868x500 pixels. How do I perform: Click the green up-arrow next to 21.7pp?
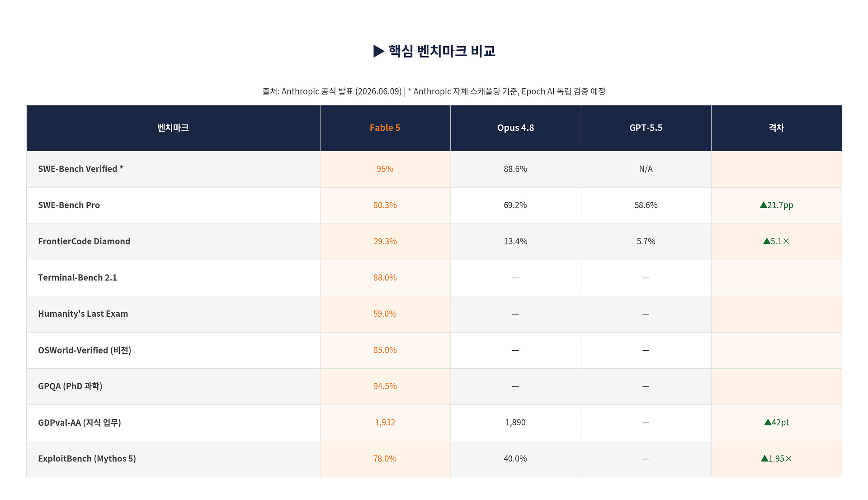[764, 205]
